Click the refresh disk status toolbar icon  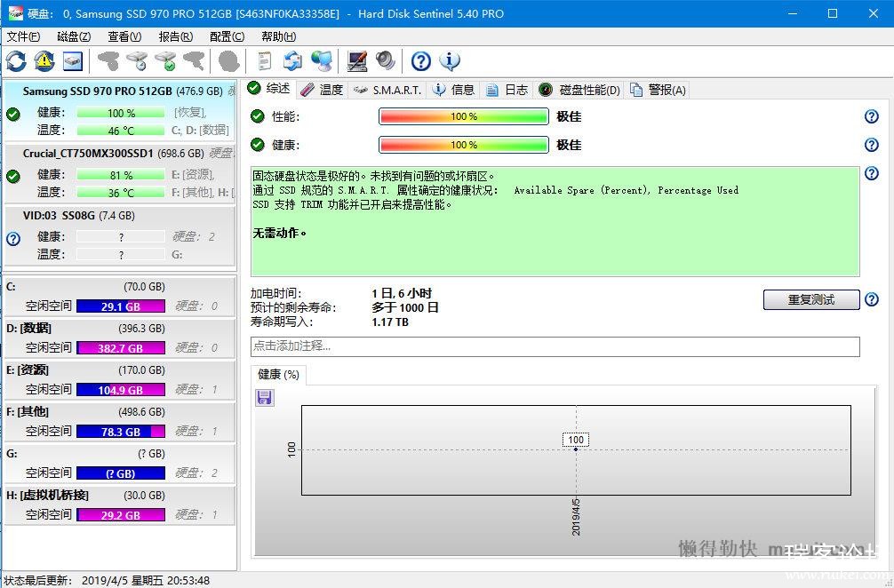16,61
